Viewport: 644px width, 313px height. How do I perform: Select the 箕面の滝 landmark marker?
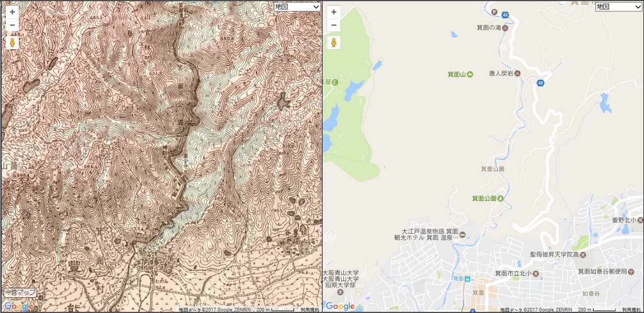505,28
